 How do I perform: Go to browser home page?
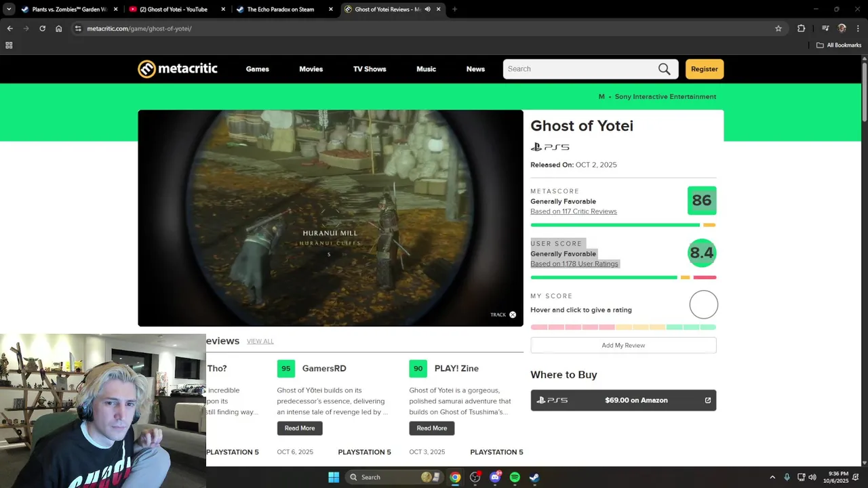59,28
